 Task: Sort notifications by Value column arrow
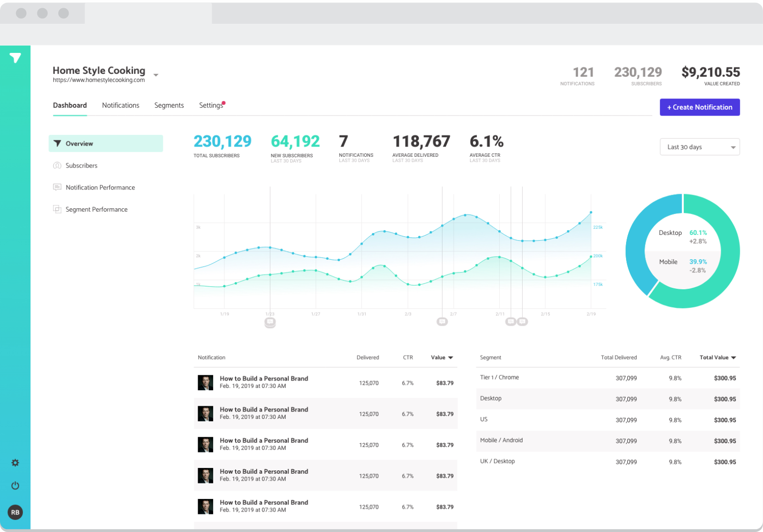(x=451, y=358)
